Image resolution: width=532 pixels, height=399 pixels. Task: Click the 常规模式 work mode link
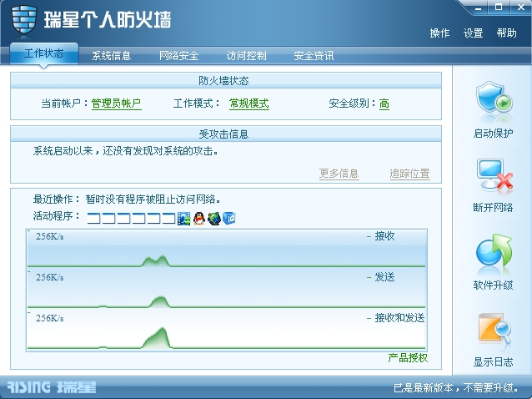click(x=249, y=104)
